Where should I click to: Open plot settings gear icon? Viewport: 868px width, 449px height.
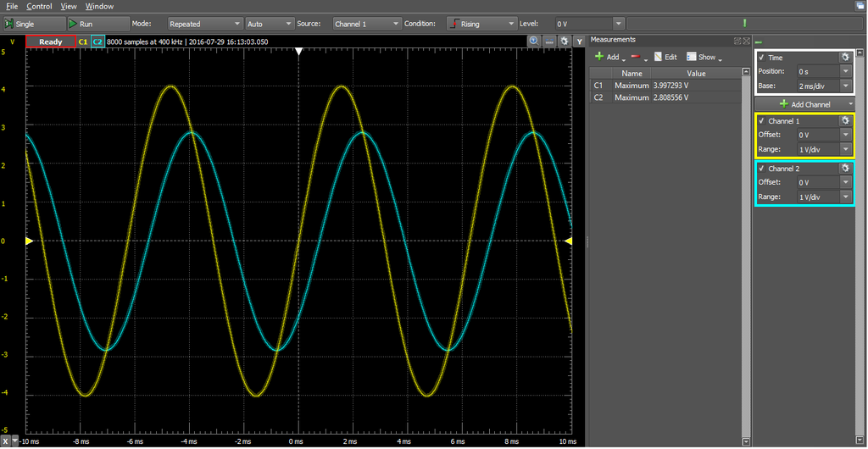pos(564,41)
